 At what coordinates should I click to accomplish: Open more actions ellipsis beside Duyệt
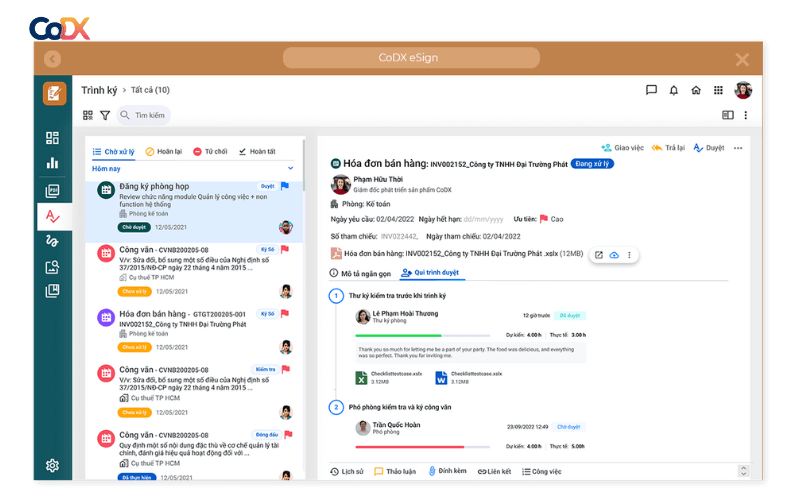coord(738,148)
